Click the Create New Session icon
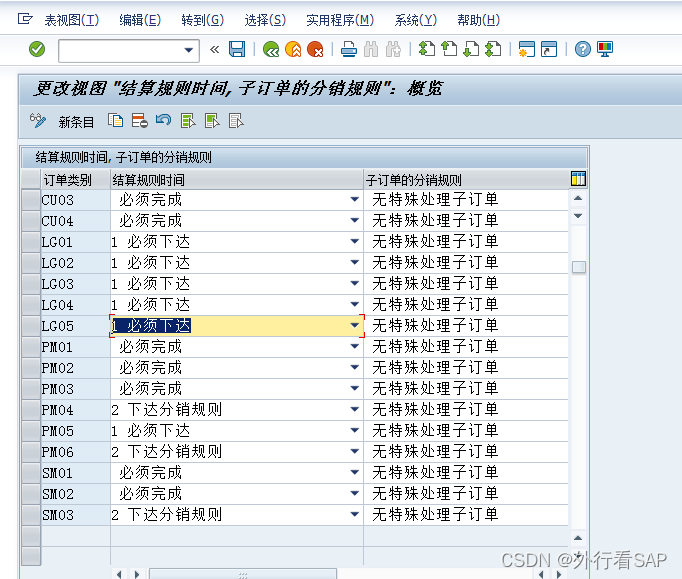 point(527,49)
